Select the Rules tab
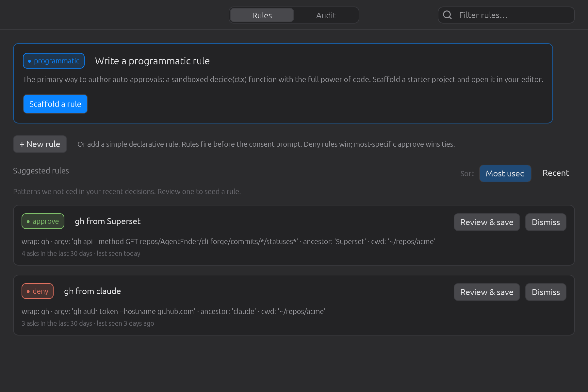The width and height of the screenshot is (588, 392). [x=262, y=15]
